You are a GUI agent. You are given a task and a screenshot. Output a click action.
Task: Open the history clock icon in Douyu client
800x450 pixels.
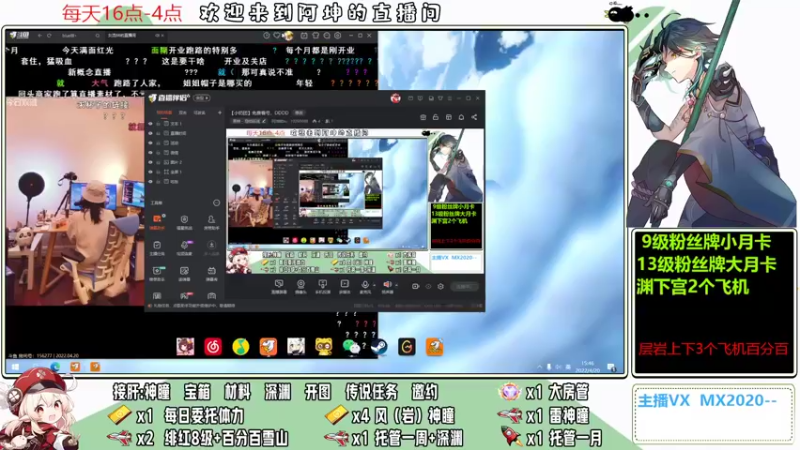(x=266, y=36)
